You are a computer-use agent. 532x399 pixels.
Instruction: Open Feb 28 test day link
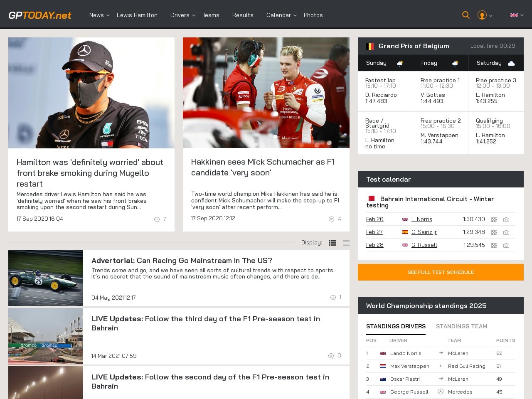pos(374,245)
